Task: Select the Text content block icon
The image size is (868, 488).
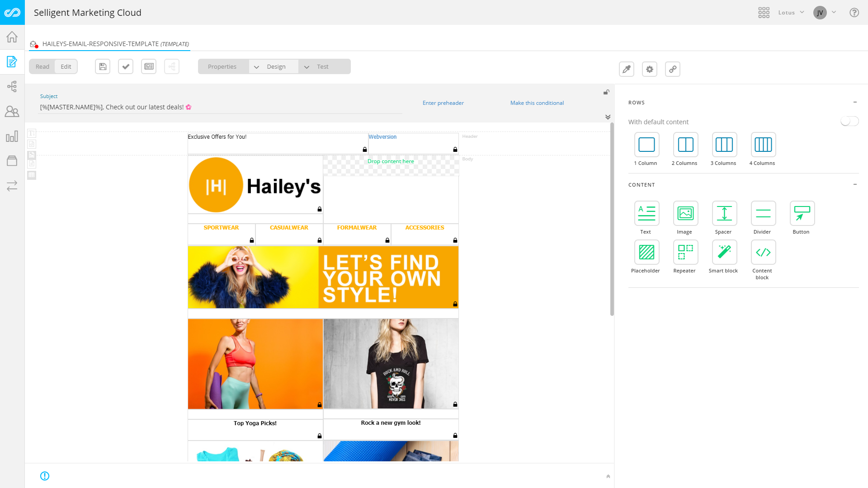Action: (646, 213)
